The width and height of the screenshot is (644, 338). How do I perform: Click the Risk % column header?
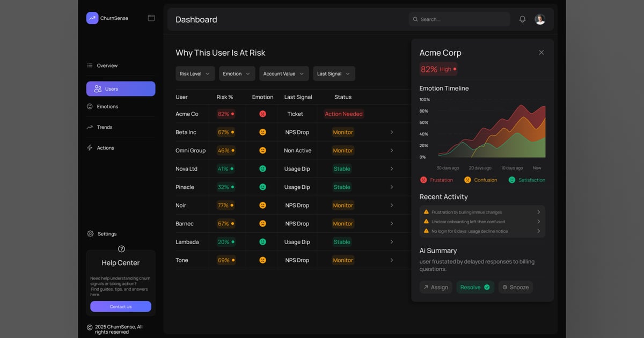pos(225,97)
